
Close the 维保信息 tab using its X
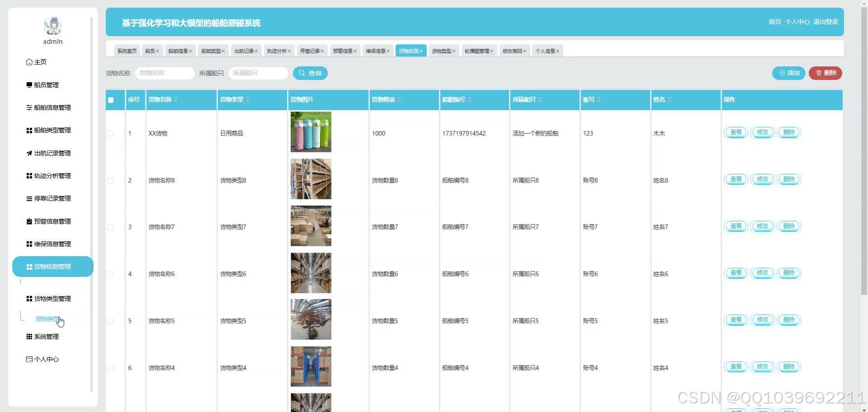click(388, 51)
